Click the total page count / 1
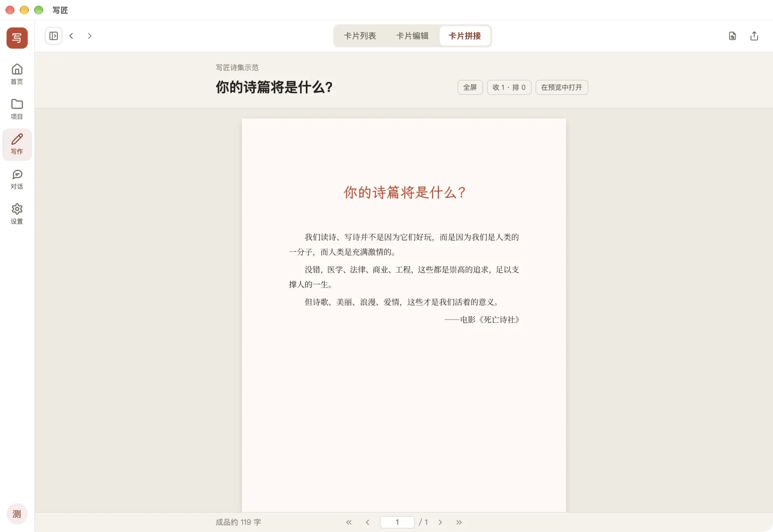 [x=423, y=522]
